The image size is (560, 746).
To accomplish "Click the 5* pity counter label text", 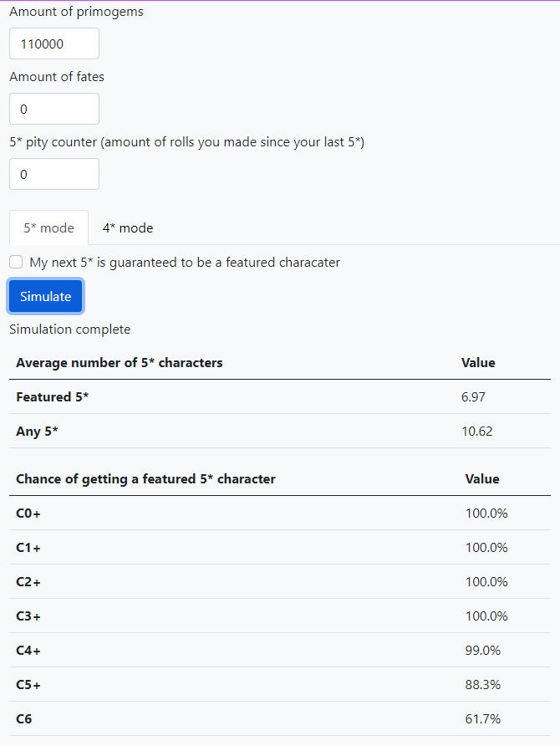I will tap(186, 142).
